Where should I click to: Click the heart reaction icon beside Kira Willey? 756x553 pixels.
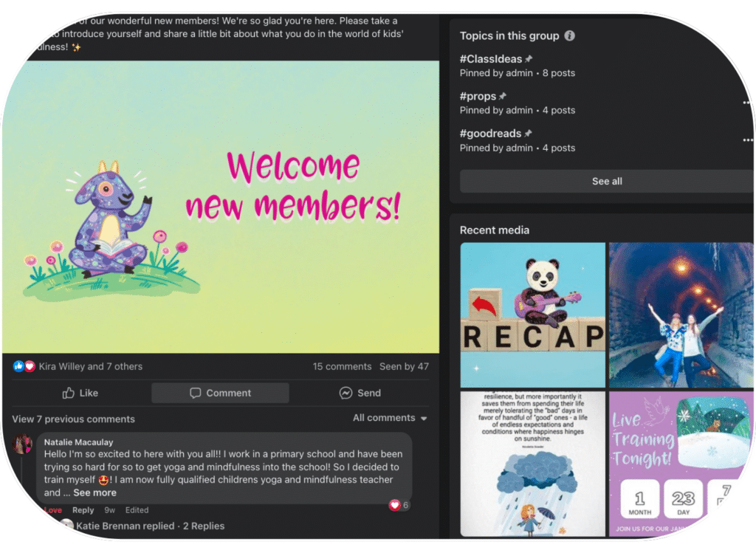point(30,366)
